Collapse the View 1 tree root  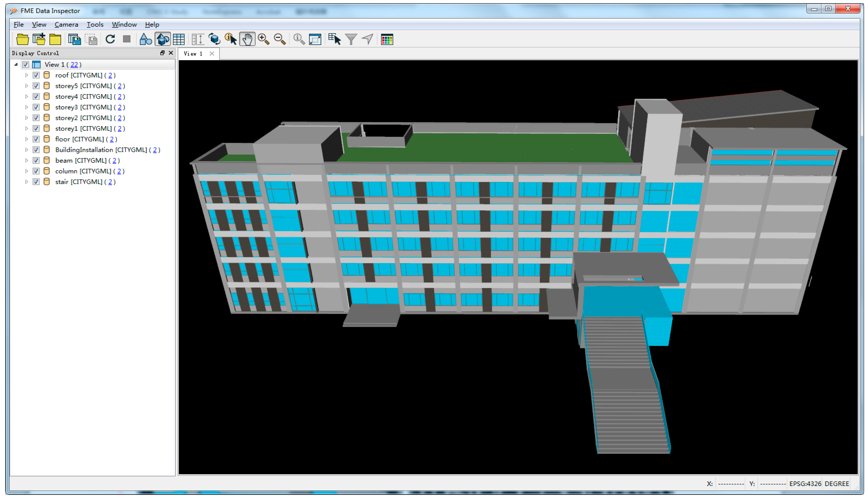(16, 64)
